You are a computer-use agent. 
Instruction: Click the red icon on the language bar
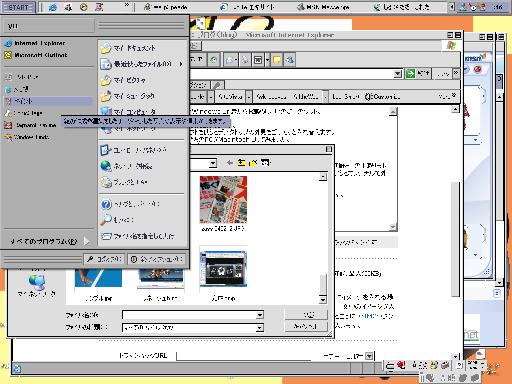point(401,365)
